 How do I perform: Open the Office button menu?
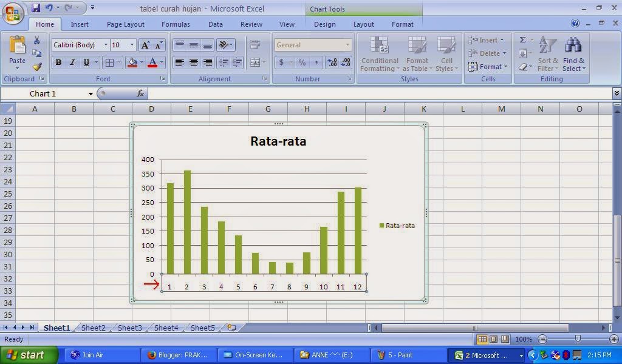[13, 13]
